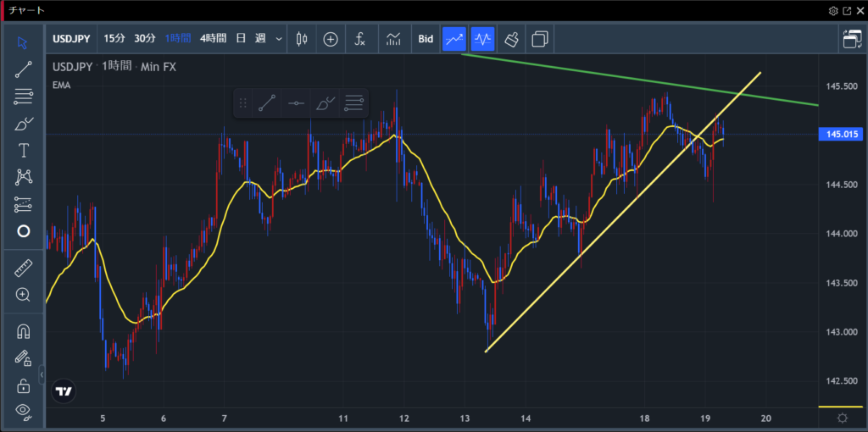Open the horizontal lines tool in sidebar
This screenshot has width=868, height=432.
click(x=23, y=97)
